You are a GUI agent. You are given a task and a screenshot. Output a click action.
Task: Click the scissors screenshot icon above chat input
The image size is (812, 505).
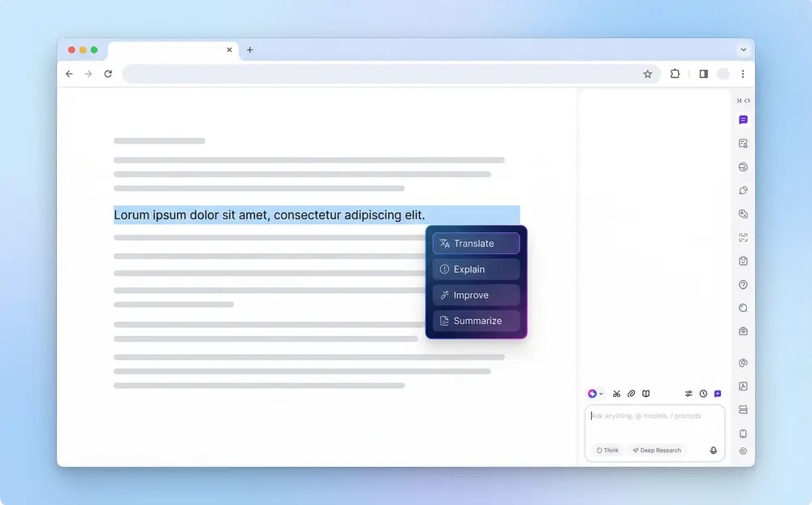pos(616,394)
